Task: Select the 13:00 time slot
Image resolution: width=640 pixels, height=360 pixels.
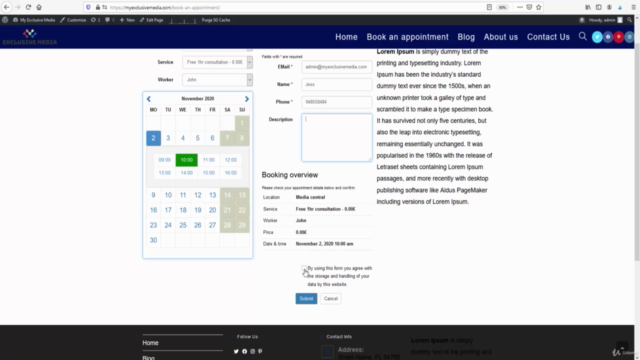Action: tap(164, 173)
